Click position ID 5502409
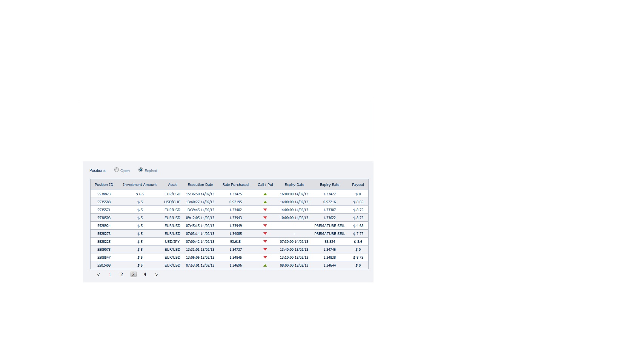Viewport: 644px width, 362px height. click(104, 265)
